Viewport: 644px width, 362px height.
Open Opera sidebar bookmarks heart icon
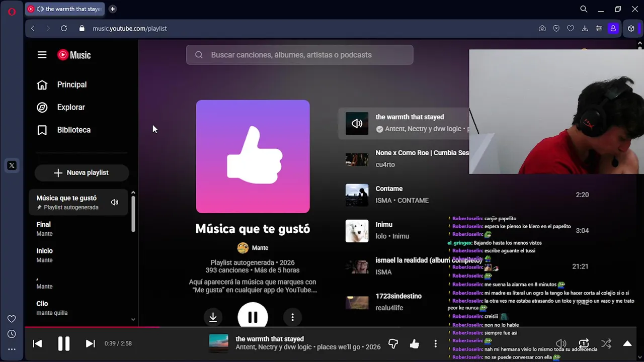coord(12,319)
